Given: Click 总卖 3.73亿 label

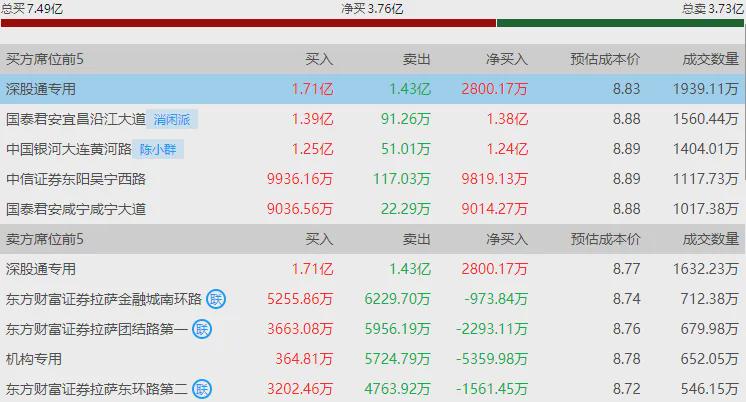Looking at the screenshot, I should pyautogui.click(x=713, y=9).
